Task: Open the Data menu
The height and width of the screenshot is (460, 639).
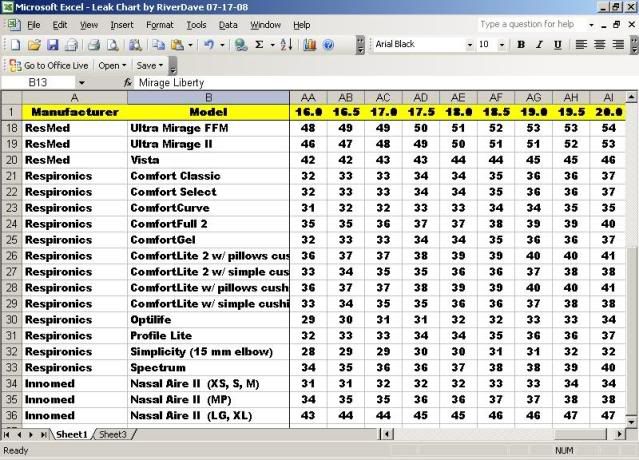Action: [x=228, y=24]
